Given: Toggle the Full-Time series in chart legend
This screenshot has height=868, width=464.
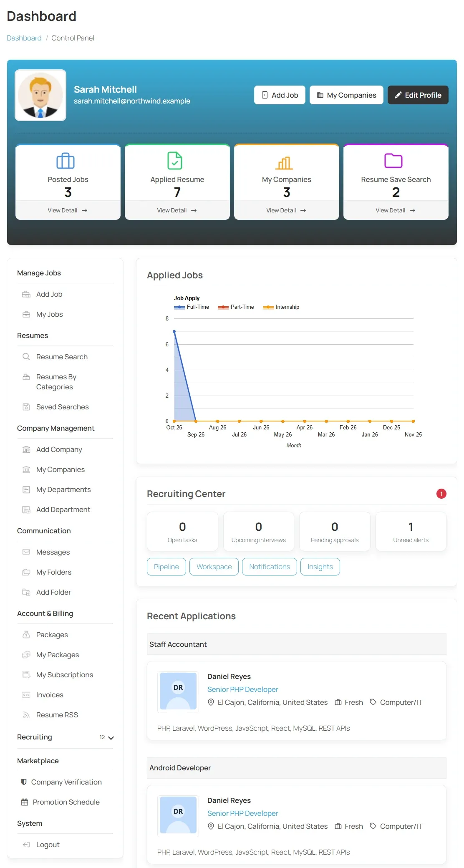Looking at the screenshot, I should click(x=192, y=307).
